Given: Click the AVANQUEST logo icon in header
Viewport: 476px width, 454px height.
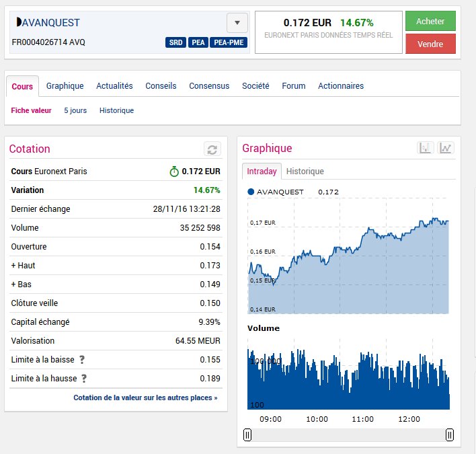Looking at the screenshot, I should coord(19,22).
